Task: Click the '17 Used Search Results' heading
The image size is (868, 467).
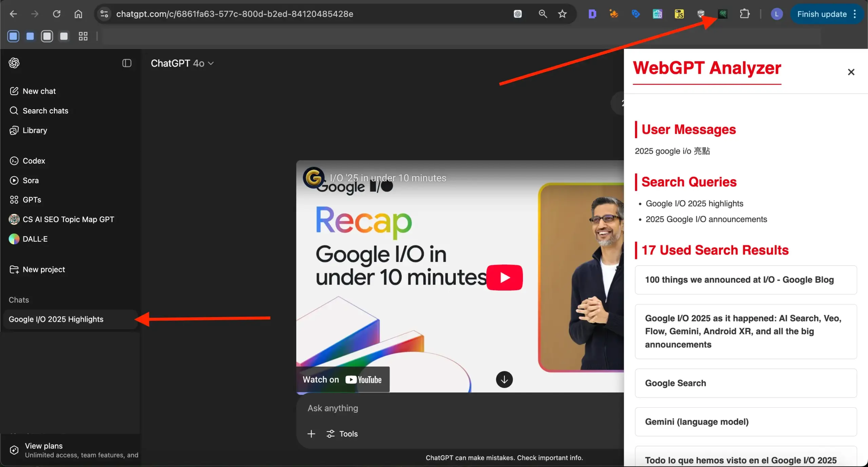Action: click(715, 250)
